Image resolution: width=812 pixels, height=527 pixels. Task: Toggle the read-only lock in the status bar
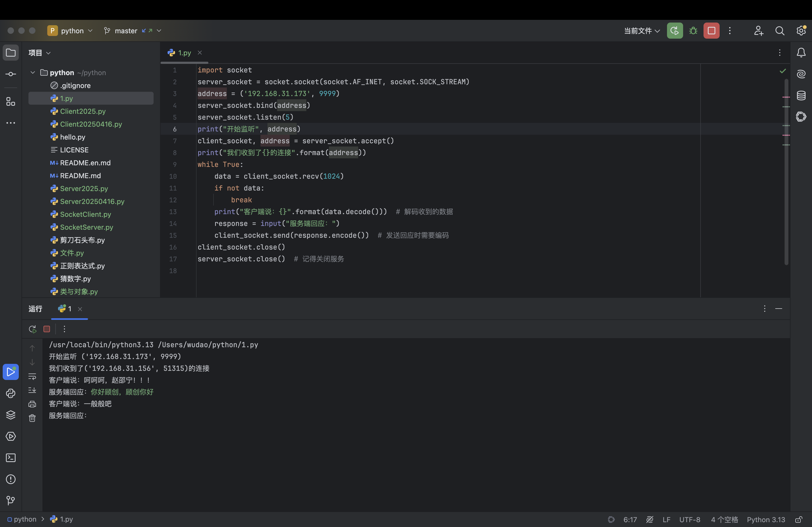[x=799, y=519]
